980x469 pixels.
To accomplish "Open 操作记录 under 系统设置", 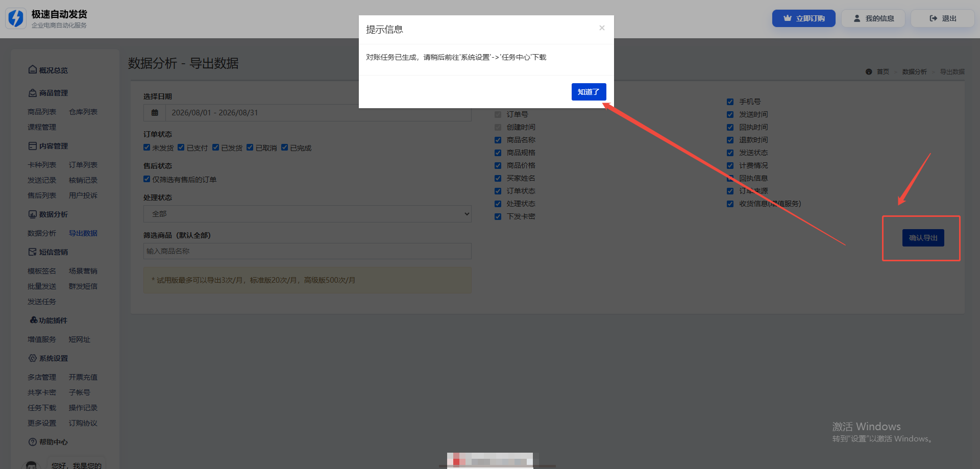I will (x=83, y=408).
